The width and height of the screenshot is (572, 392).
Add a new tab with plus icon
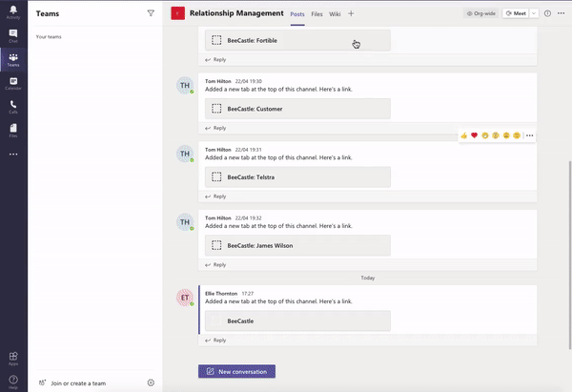pyautogui.click(x=351, y=13)
